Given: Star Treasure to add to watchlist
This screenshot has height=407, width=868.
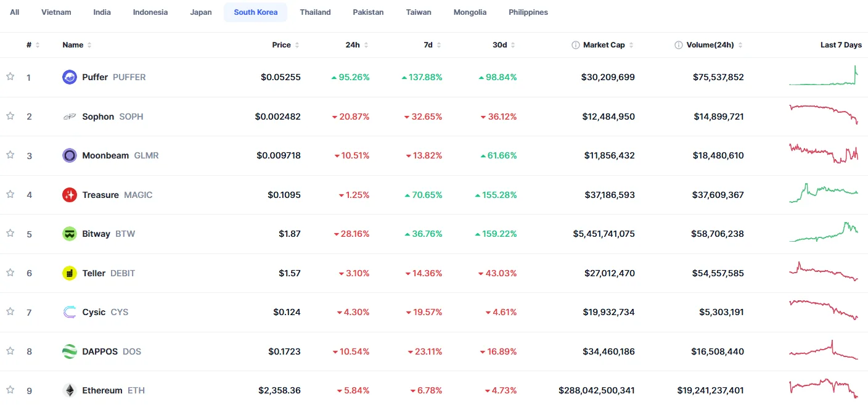Looking at the screenshot, I should [10, 194].
